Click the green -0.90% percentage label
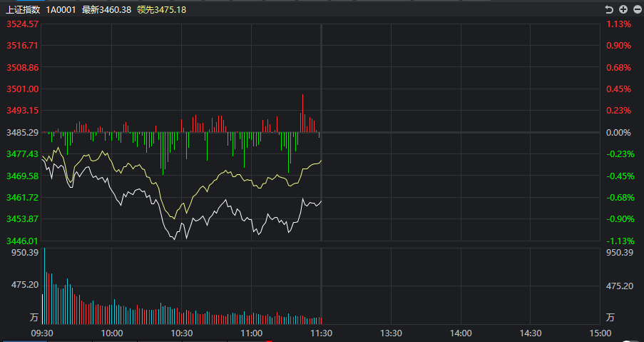Screen dimensions: 644x342 tap(620, 218)
